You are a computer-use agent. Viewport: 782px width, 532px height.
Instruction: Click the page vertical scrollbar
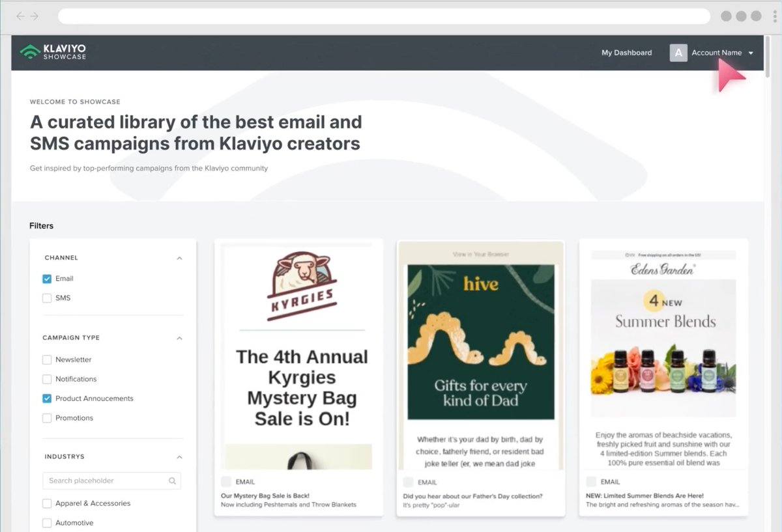(769, 57)
